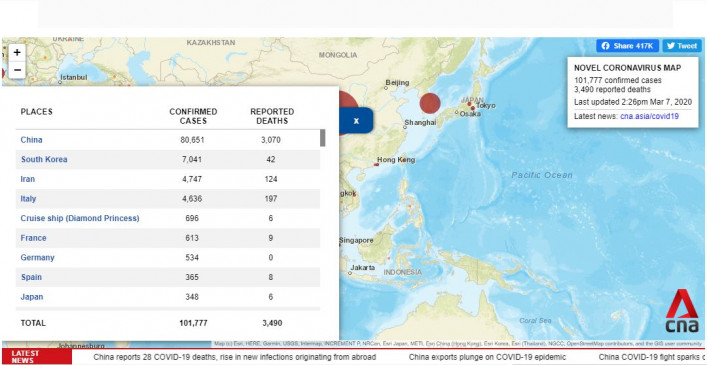The width and height of the screenshot is (707, 365).
Task: Choose Italy from the places list
Action: (x=168, y=199)
